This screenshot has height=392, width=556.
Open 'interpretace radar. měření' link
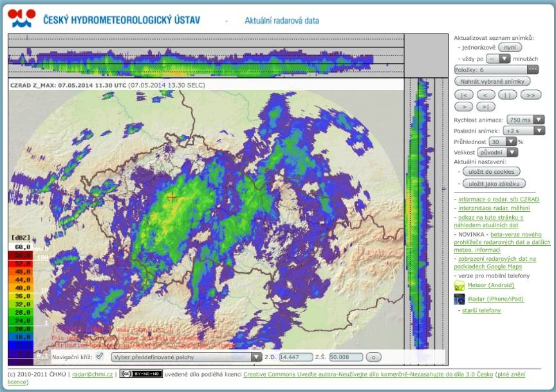click(494, 209)
